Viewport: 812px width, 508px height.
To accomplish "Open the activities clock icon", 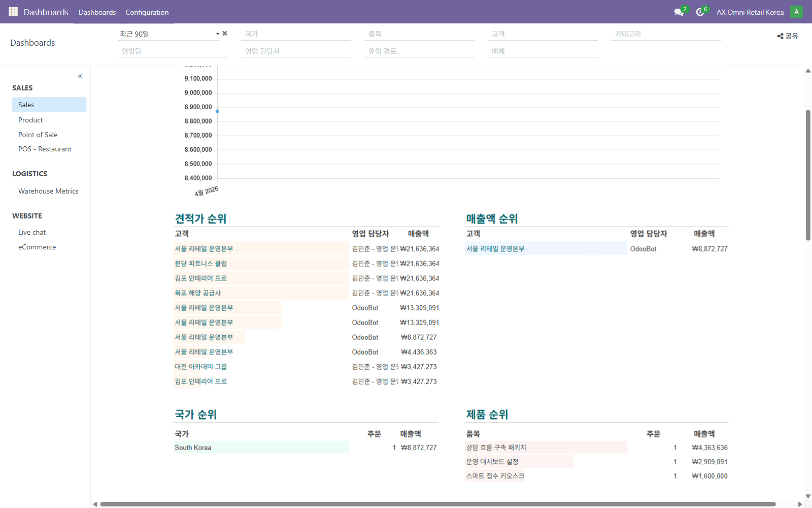I will [x=700, y=12].
